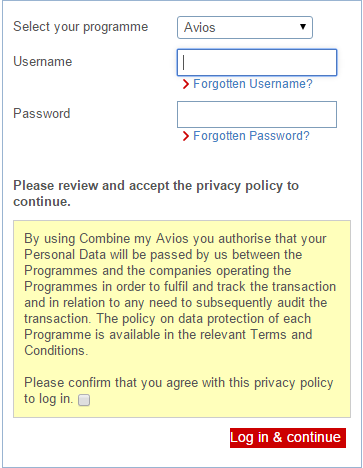Click the Password label text
This screenshot has width=363, height=468.
coord(42,114)
